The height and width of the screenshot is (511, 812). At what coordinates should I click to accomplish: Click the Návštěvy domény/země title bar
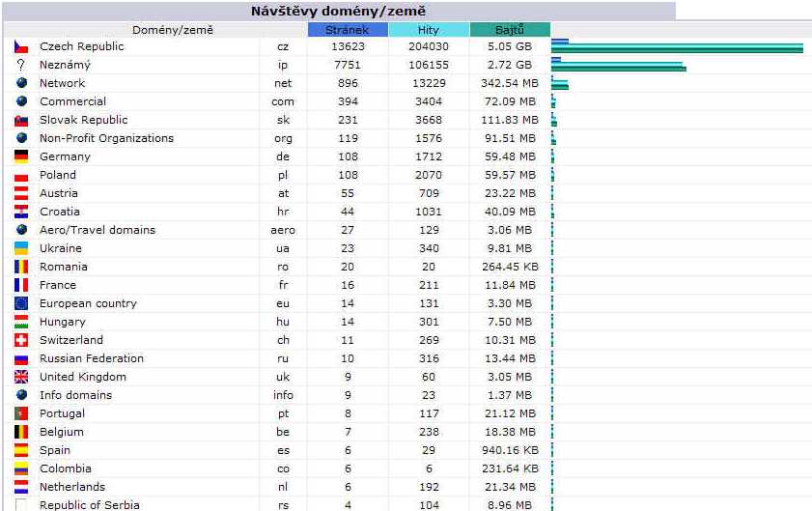(339, 11)
